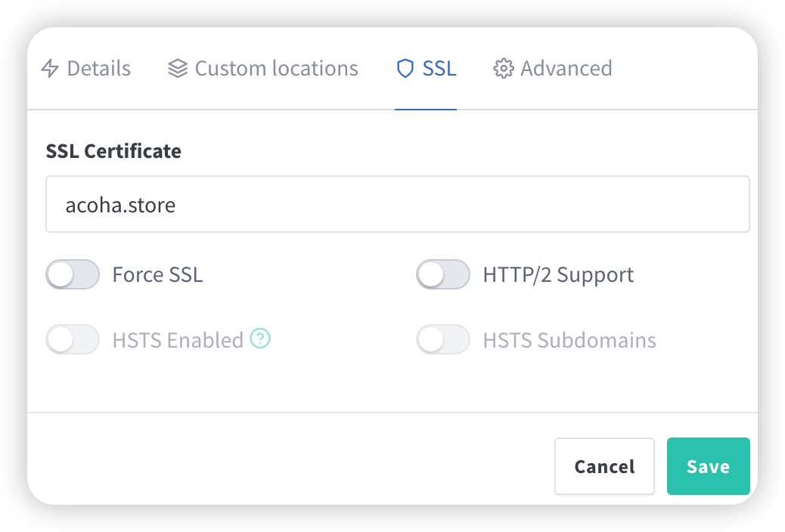Image resolution: width=785 pixels, height=532 pixels.
Task: Click the "SSL Certificate" field heading
Action: click(113, 151)
